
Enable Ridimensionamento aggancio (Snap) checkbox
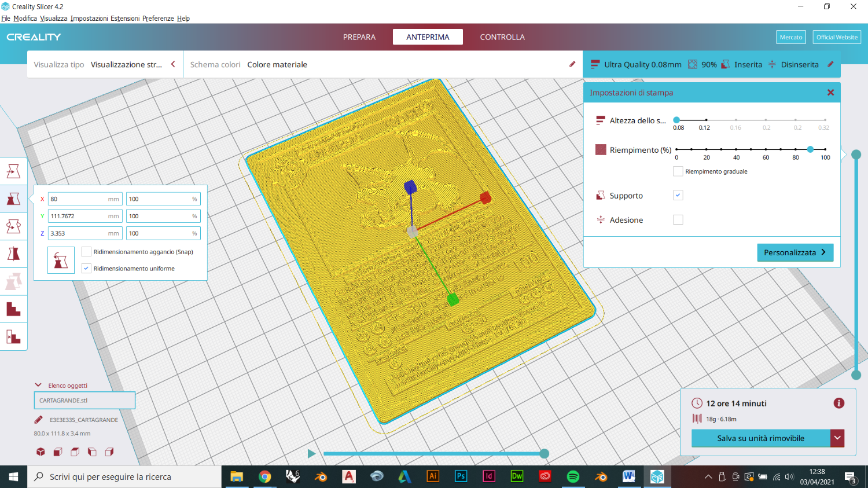pyautogui.click(x=86, y=252)
